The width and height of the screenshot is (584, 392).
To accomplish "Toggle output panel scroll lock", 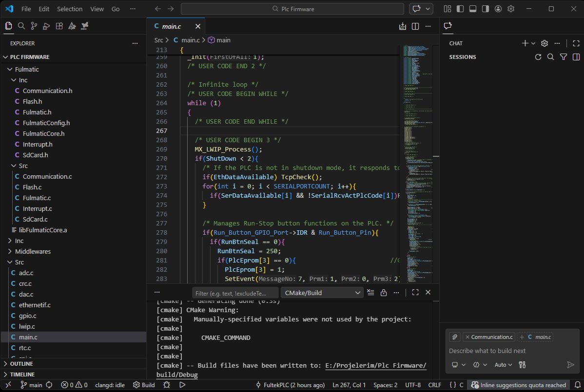I will click(x=384, y=293).
